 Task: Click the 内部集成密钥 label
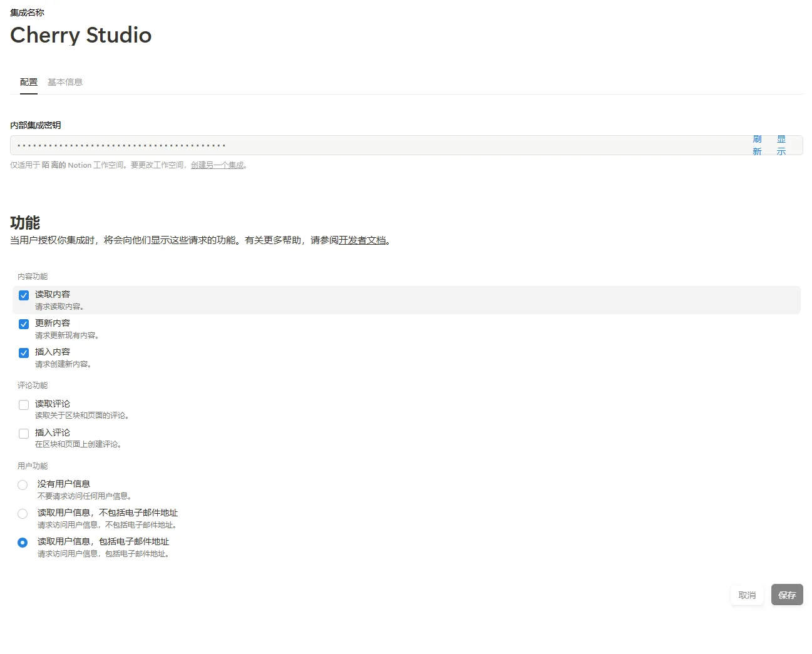(36, 125)
